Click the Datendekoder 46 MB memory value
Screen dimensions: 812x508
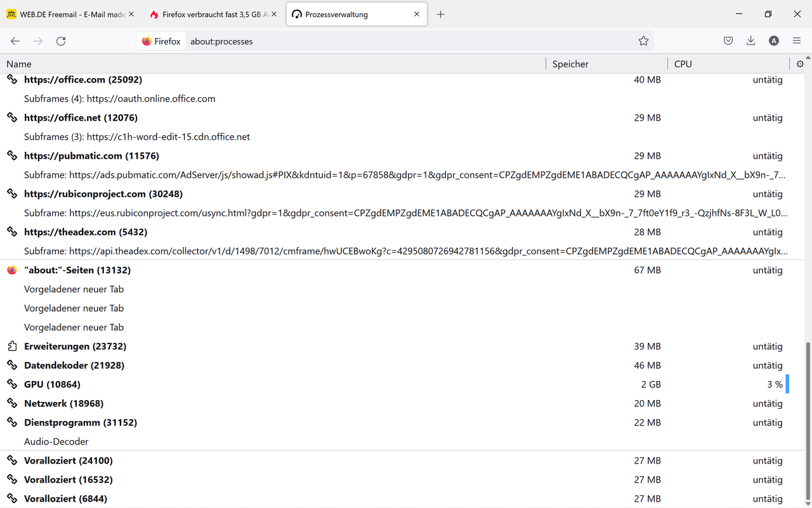pyautogui.click(x=647, y=365)
